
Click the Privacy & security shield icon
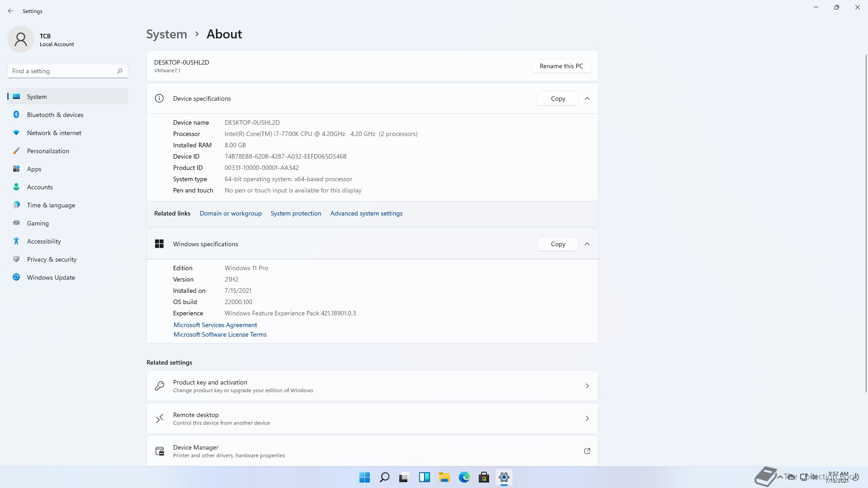pos(16,259)
